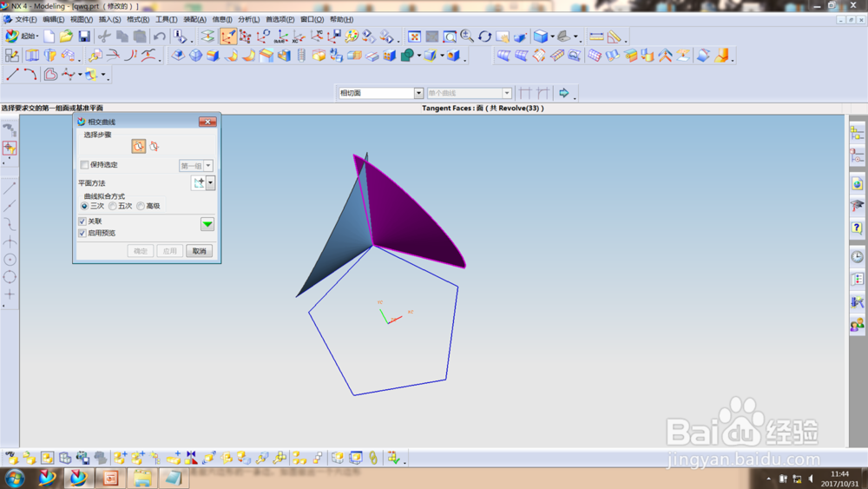Select the basic Line curve tool
Image resolution: width=868 pixels, height=489 pixels.
point(12,74)
